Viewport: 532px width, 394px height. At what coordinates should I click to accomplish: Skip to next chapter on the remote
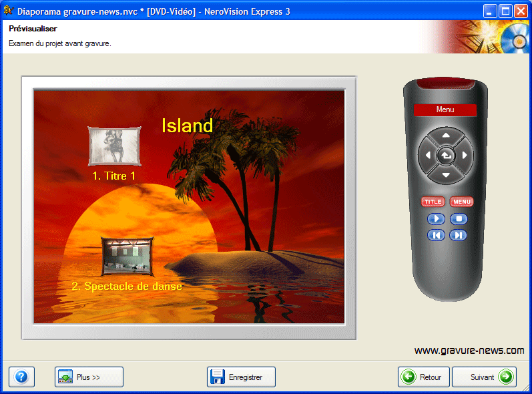click(459, 235)
